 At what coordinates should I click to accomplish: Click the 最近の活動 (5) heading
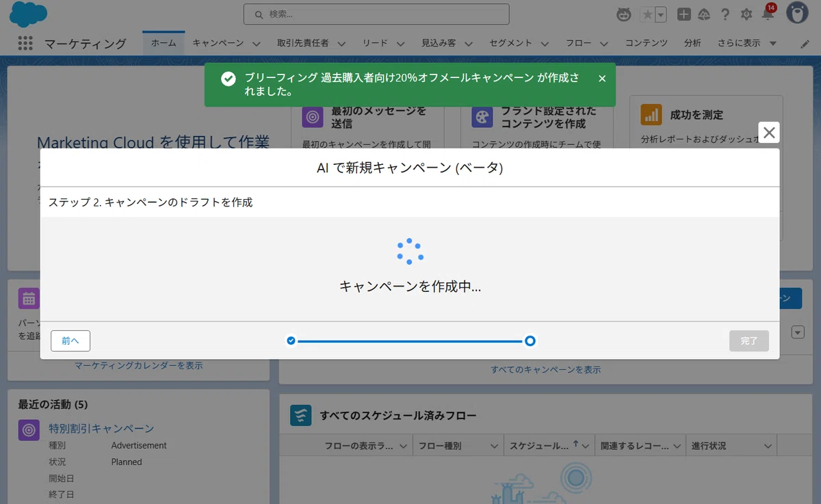click(53, 404)
